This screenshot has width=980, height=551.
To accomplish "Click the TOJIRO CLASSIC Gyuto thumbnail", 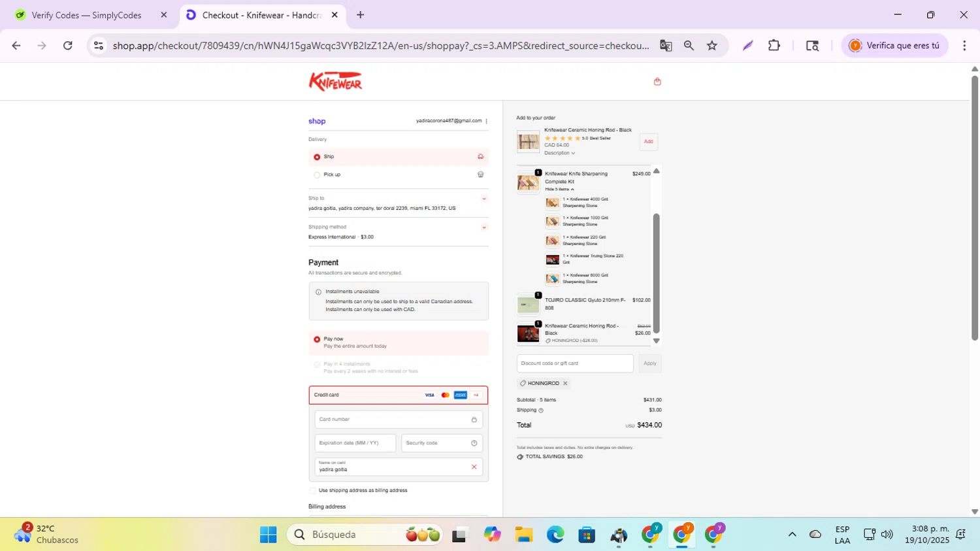I will pos(528,305).
